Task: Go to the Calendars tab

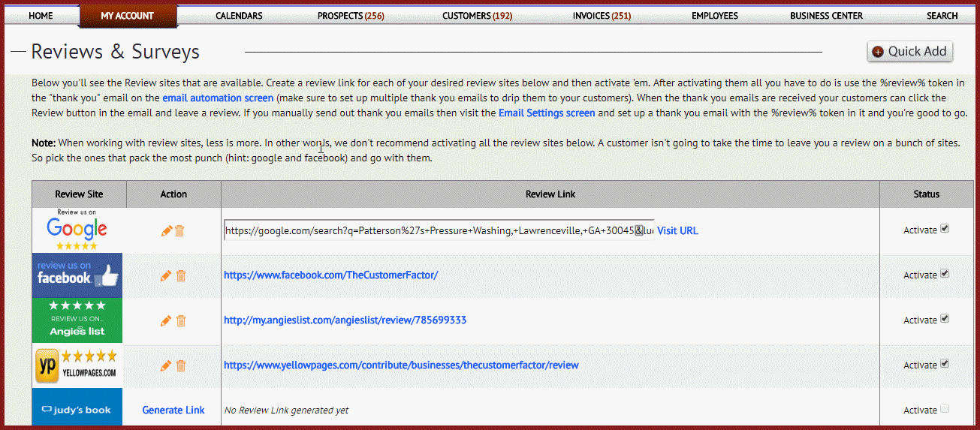Action: click(x=239, y=15)
